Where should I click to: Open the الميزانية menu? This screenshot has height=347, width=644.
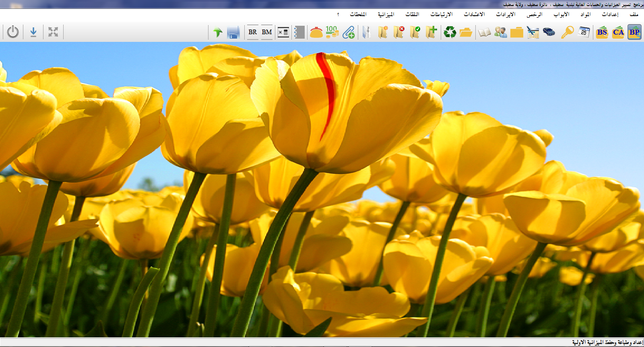tap(386, 14)
